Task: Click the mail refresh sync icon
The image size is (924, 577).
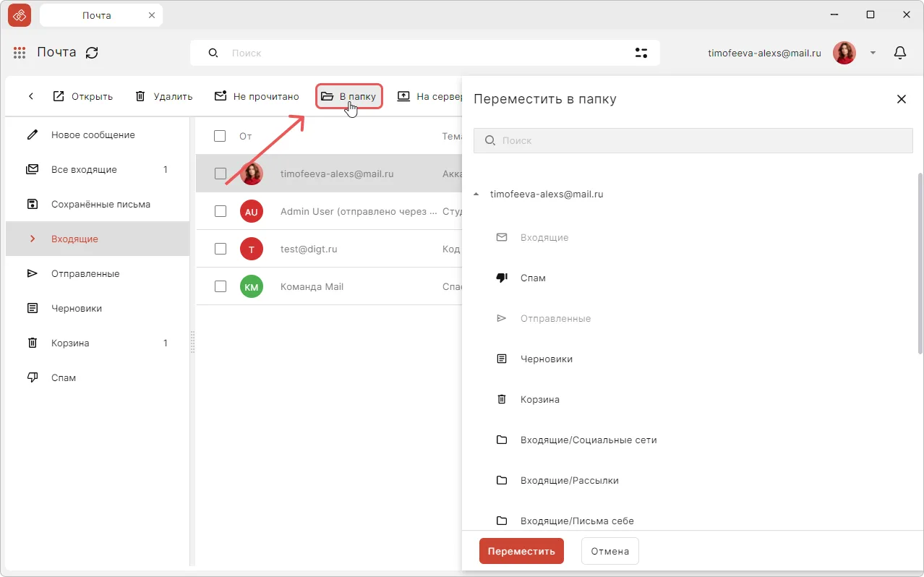Action: [x=92, y=53]
